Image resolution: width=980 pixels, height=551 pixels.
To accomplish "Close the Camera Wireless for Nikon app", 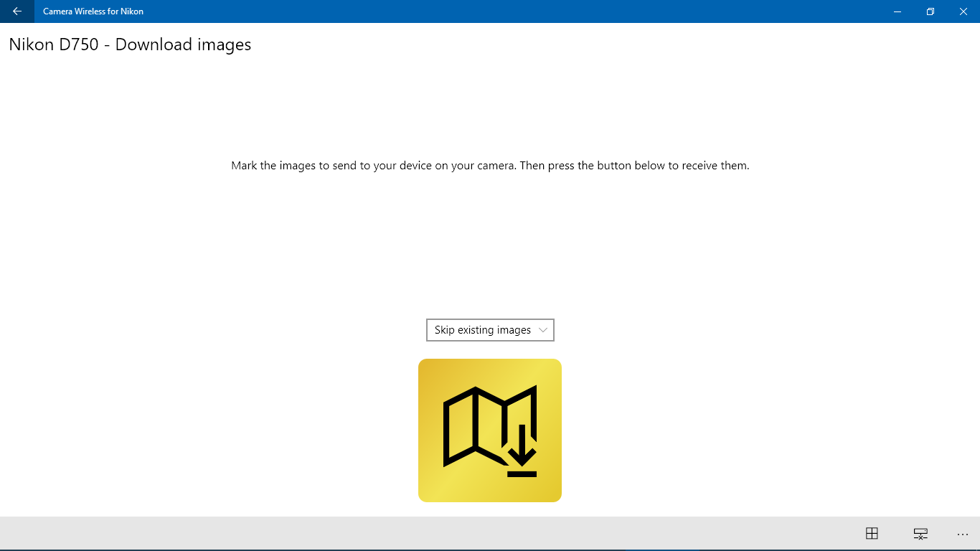I will pyautogui.click(x=963, y=11).
